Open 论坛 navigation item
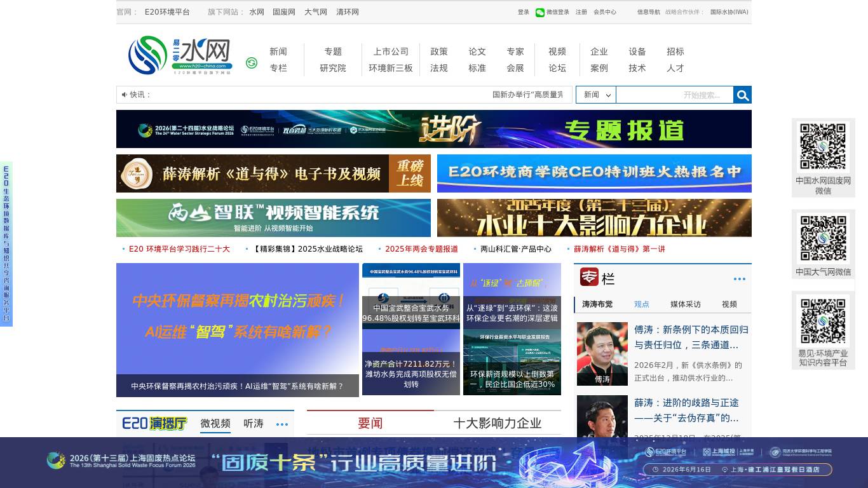868x488 pixels. 557,68
